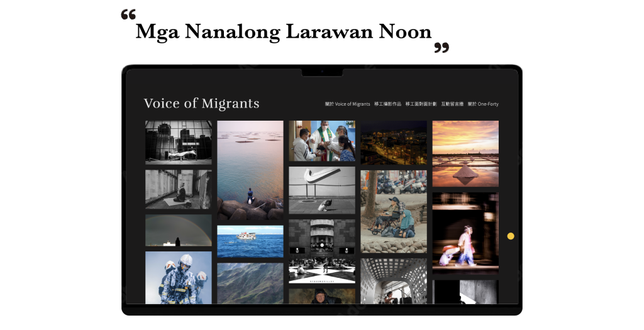
Task: Click the yellow dot on the right edge
Action: (511, 236)
